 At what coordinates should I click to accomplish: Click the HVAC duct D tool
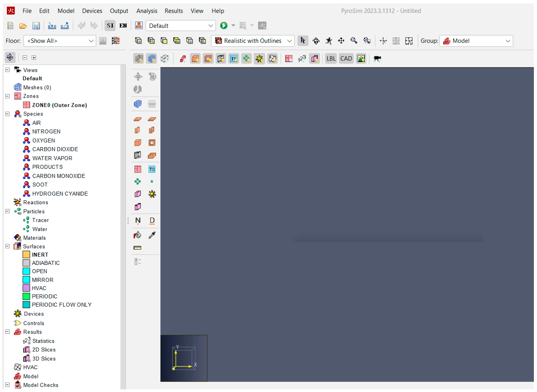152,221
